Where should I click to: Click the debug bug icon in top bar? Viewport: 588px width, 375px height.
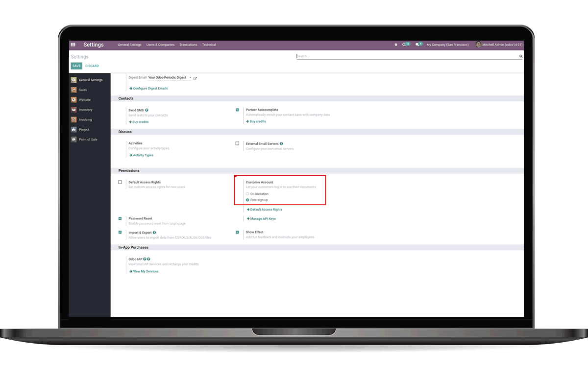coord(396,45)
